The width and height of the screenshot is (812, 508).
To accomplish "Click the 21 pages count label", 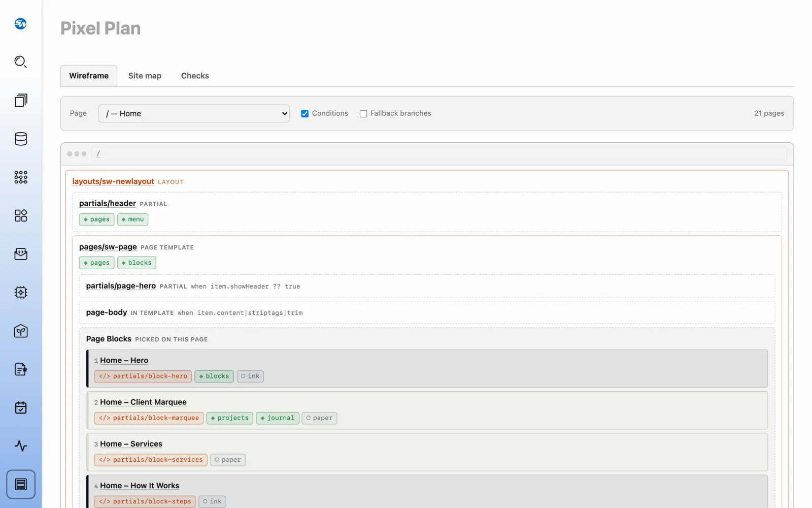I will (769, 113).
